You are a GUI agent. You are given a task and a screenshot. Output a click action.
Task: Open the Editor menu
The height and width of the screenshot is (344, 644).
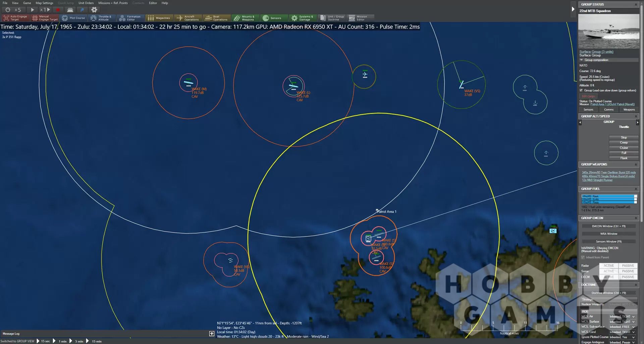(x=153, y=3)
